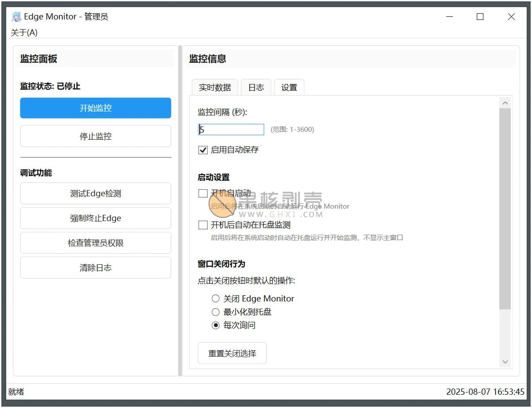Switch to the 实时数据 tab
Image resolution: width=532 pixels, height=408 pixels.
pyautogui.click(x=214, y=87)
